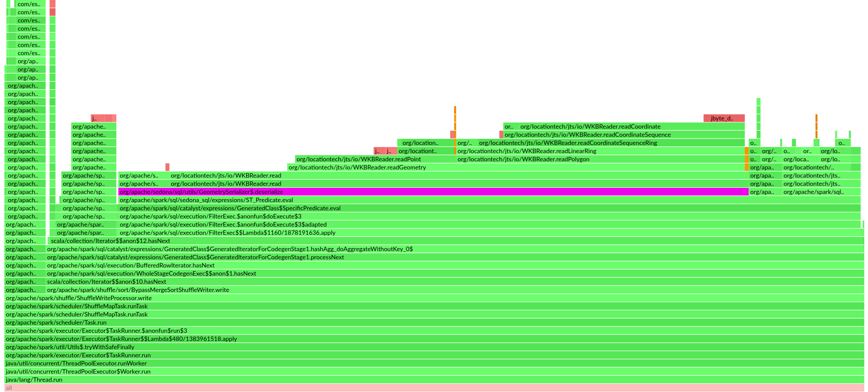
Task: Click WKBReader.readPolygon frame
Action: coord(600,159)
